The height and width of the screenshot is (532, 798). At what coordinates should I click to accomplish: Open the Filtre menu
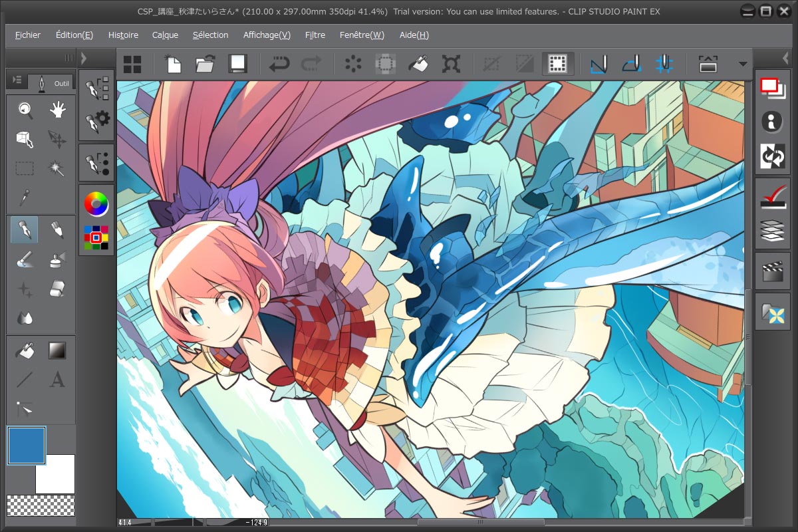(x=315, y=35)
